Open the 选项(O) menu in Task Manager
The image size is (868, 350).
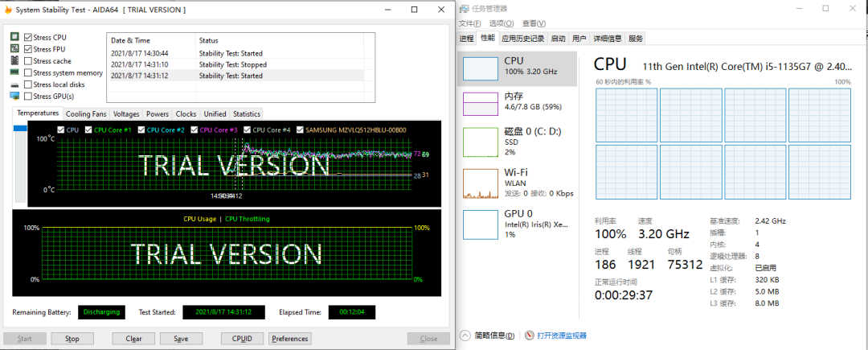502,23
